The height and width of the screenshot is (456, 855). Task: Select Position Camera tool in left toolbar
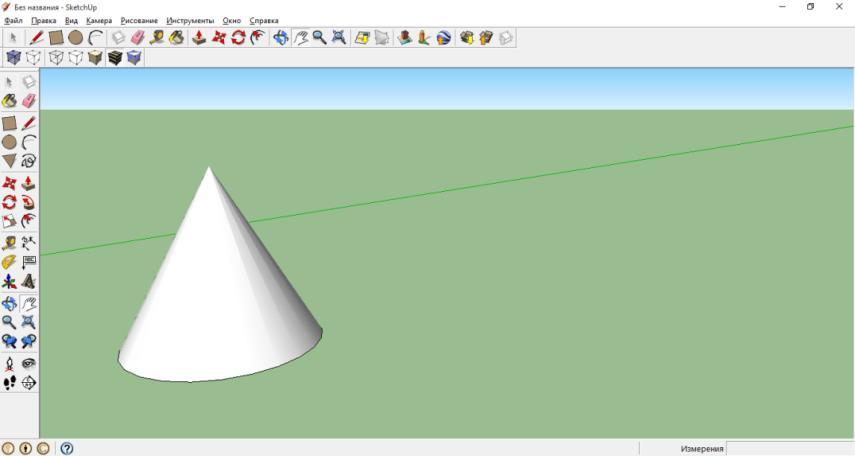[x=9, y=364]
